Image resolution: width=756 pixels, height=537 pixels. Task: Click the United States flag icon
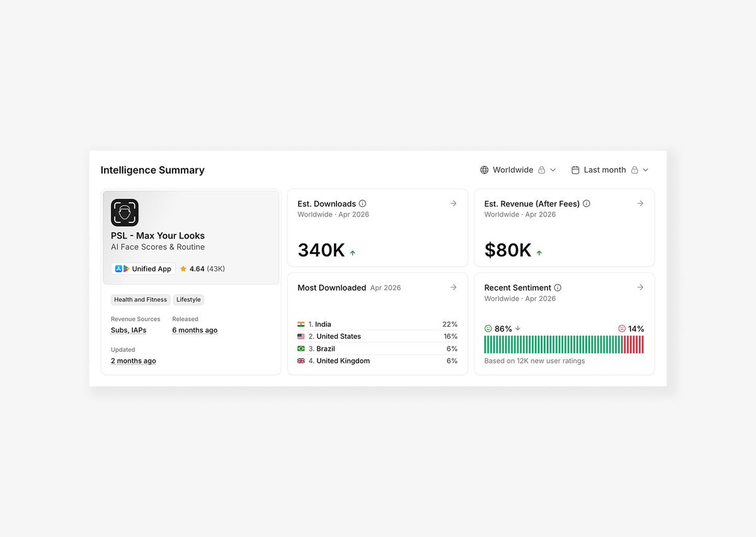pos(301,336)
